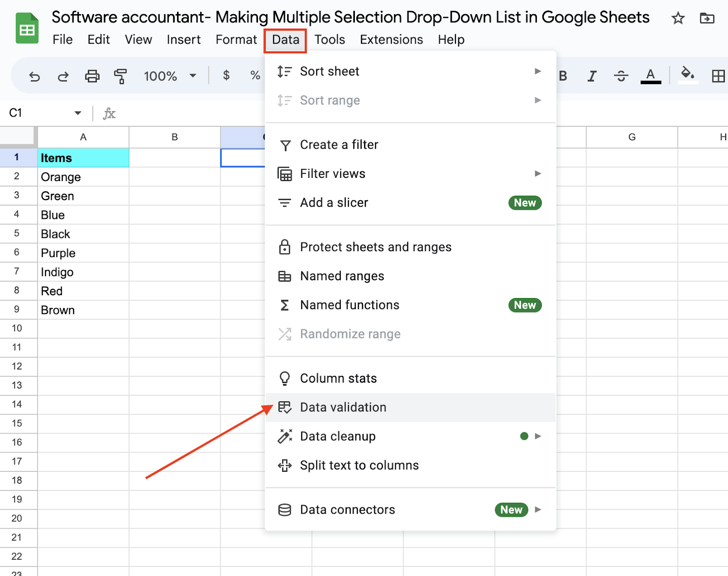Choose Data validation
Screen dimensions: 728x576
410,408
